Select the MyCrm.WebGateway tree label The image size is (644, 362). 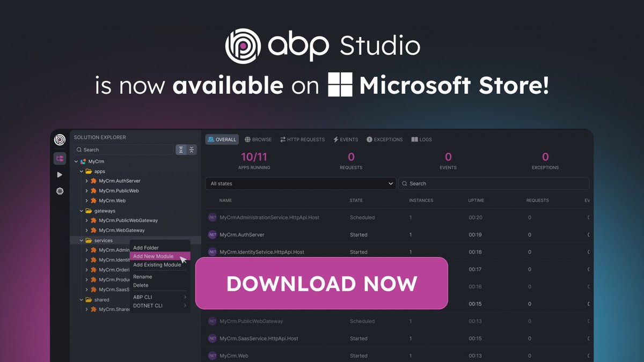click(x=122, y=230)
